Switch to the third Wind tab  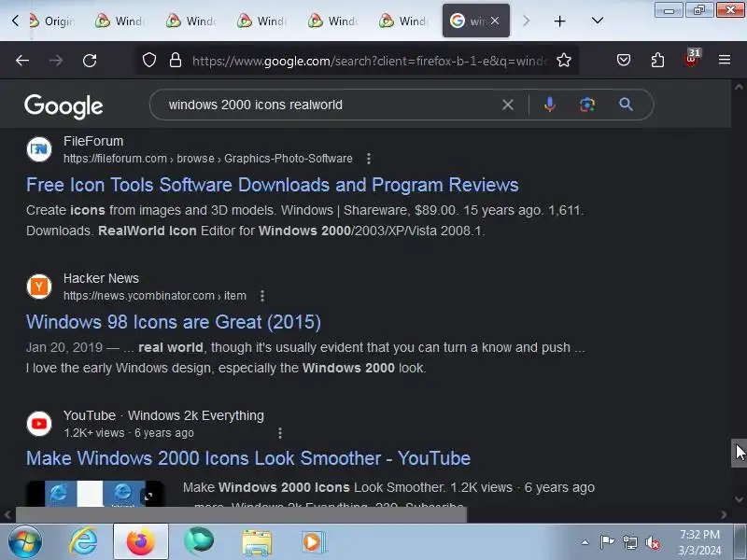[x=262, y=21]
